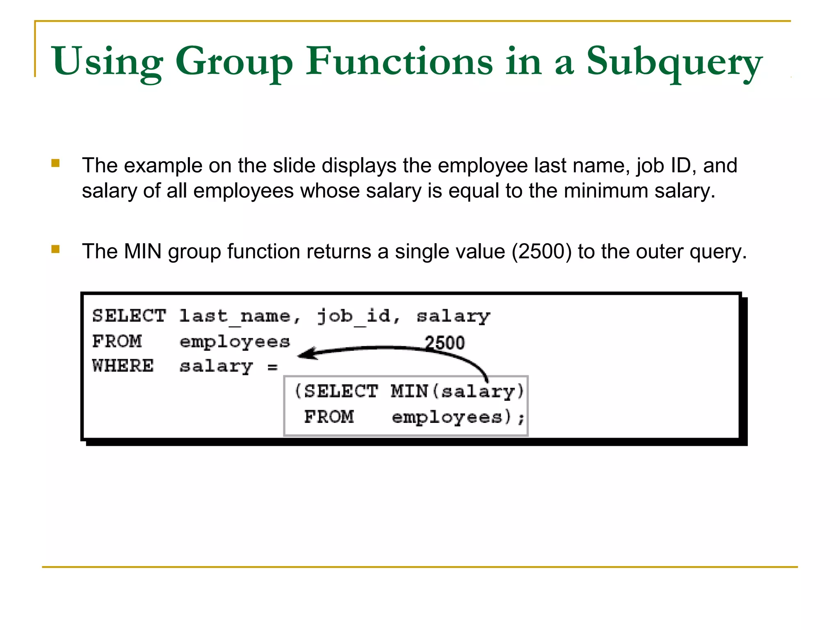
Task: Click the equals sign after 'salary'
Action: point(272,367)
